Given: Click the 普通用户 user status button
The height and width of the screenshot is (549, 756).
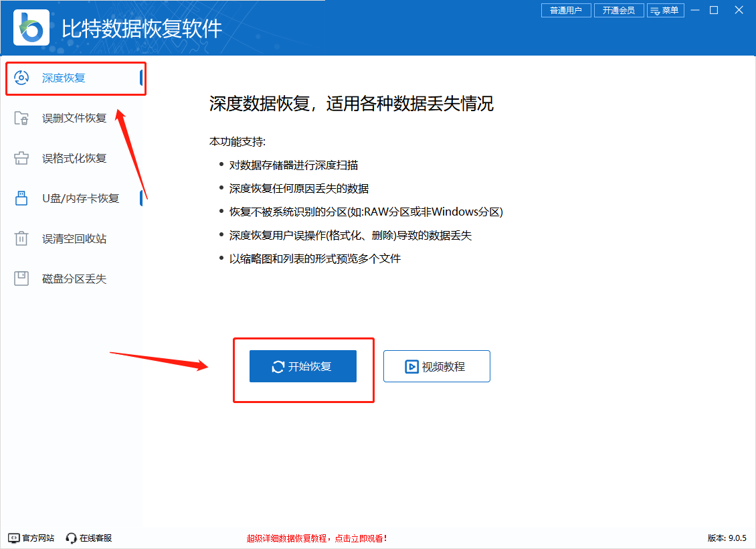Looking at the screenshot, I should (565, 10).
